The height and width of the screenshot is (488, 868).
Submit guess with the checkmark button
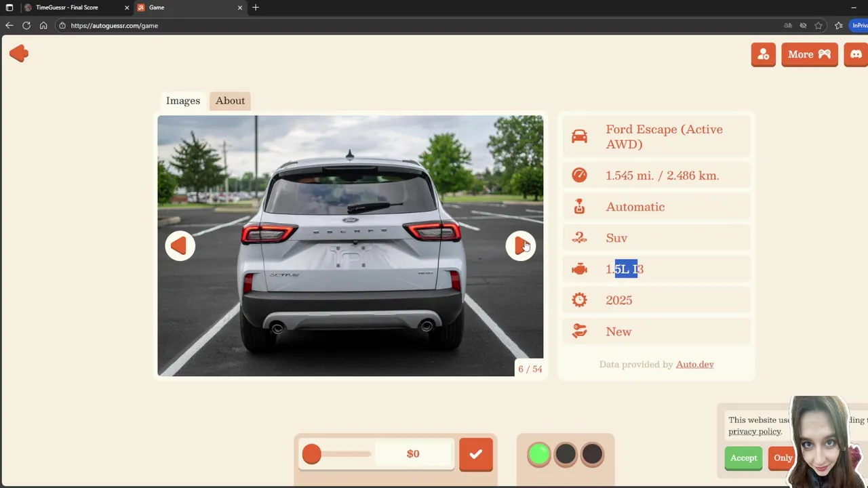(x=476, y=455)
